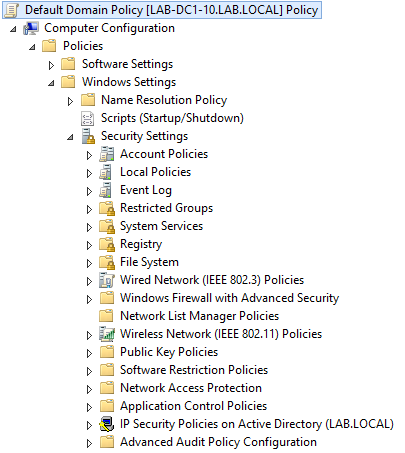Click the Security Settings padlock icon
The width and height of the screenshot is (405, 453).
(x=88, y=136)
